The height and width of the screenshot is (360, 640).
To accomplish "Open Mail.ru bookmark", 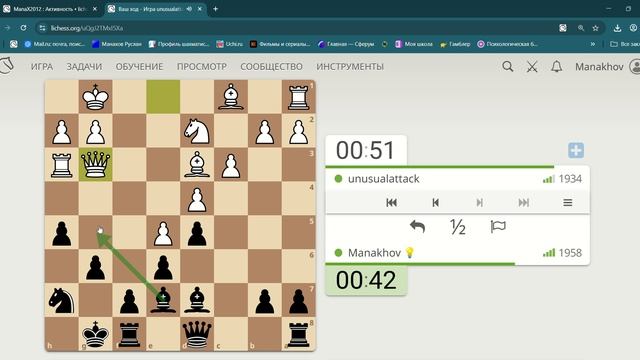I will [55, 44].
